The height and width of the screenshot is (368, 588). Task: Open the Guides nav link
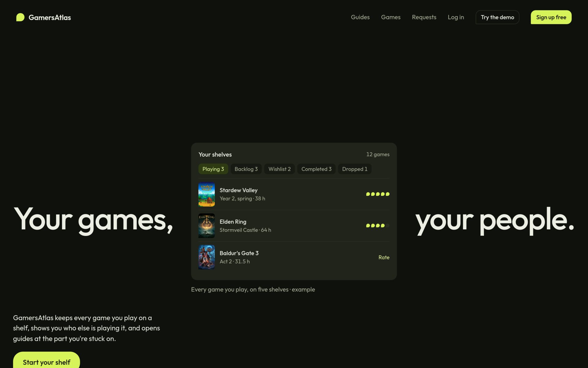point(360,17)
